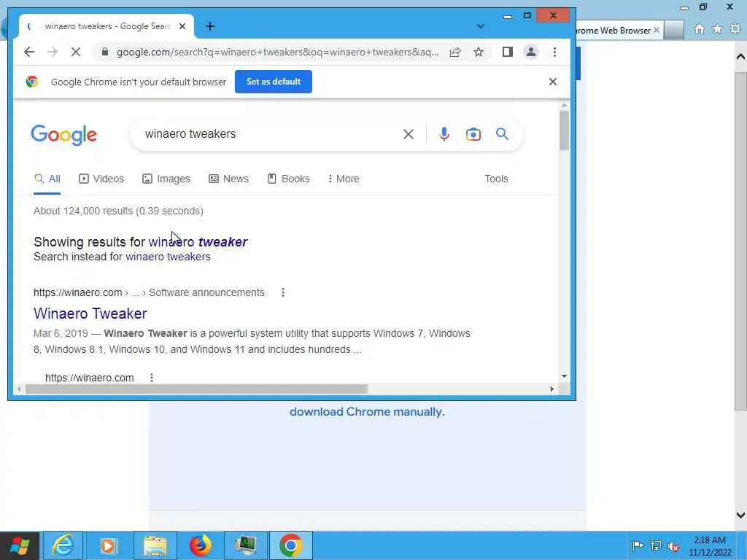The image size is (747, 560).
Task: Launch Internet Explorer from the taskbar
Action: click(x=63, y=545)
